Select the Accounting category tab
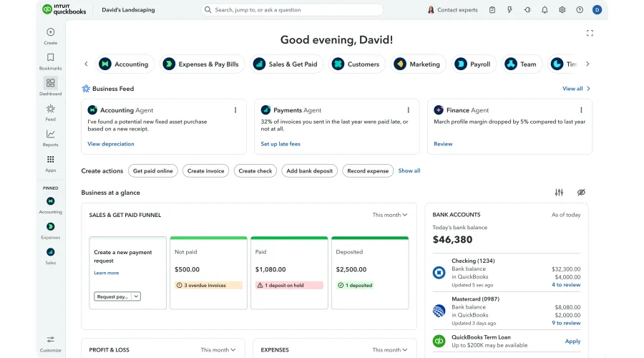The width and height of the screenshot is (644, 358). 125,64
